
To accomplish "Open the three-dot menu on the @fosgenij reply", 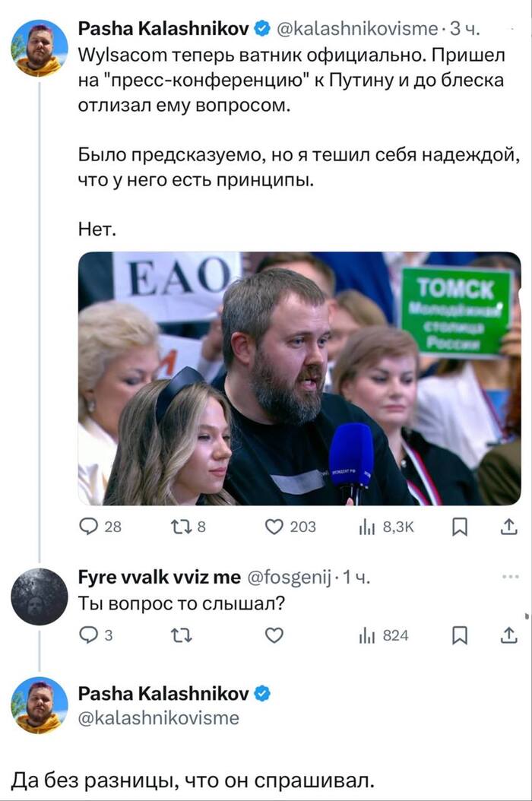I will 510,577.
